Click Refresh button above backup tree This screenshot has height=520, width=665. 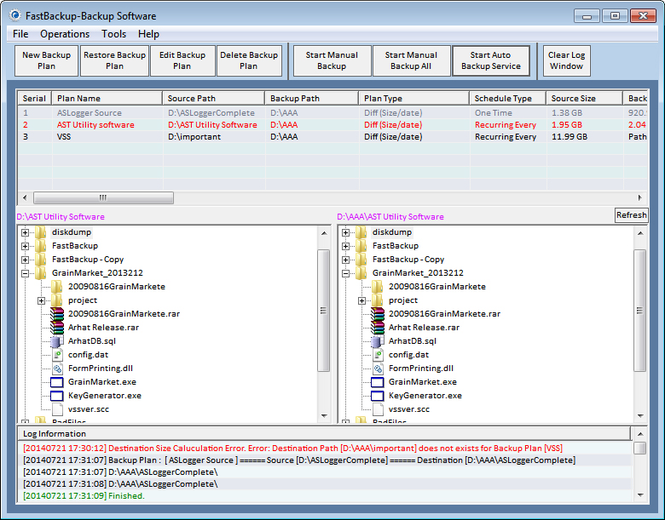click(x=631, y=215)
